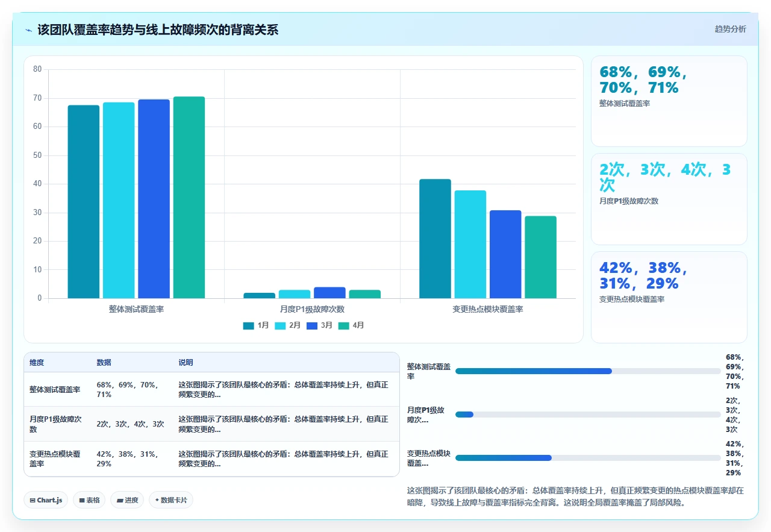Select the 说明 table column header

(186, 363)
